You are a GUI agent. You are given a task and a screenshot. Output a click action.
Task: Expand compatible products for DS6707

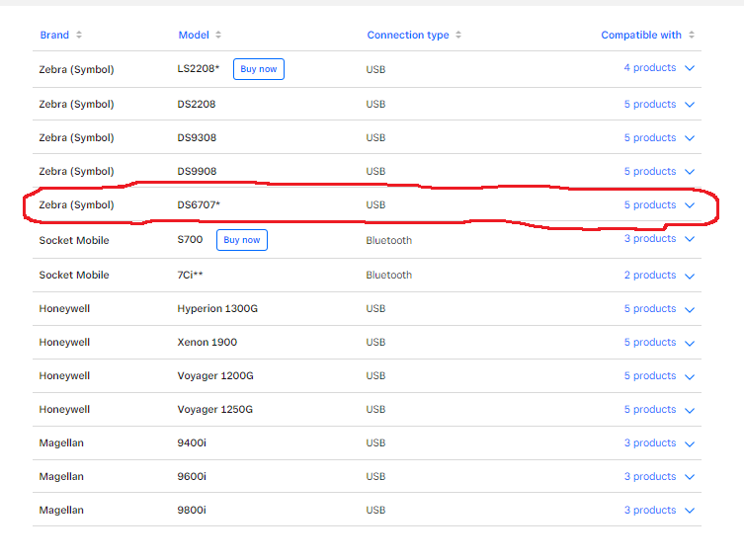pyautogui.click(x=690, y=205)
